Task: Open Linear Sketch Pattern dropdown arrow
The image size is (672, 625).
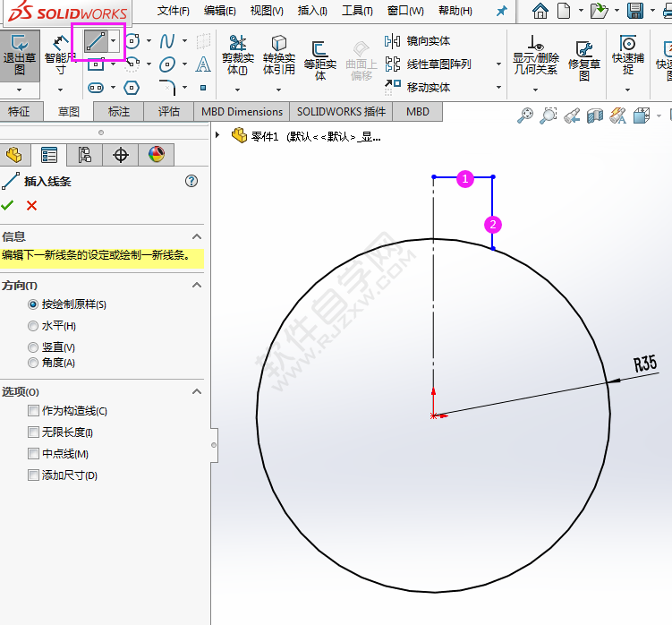Action: (x=498, y=64)
